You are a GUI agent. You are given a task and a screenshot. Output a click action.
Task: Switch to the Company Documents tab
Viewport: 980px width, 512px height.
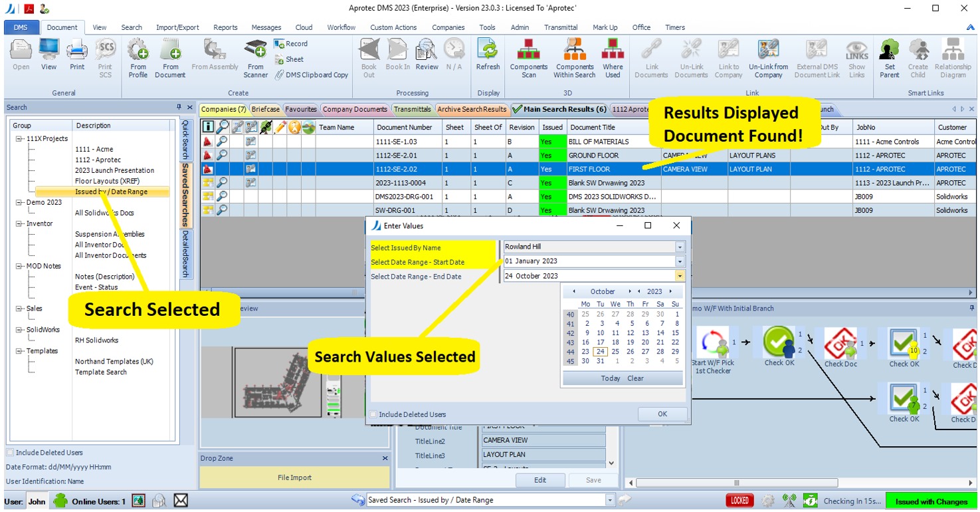355,109
